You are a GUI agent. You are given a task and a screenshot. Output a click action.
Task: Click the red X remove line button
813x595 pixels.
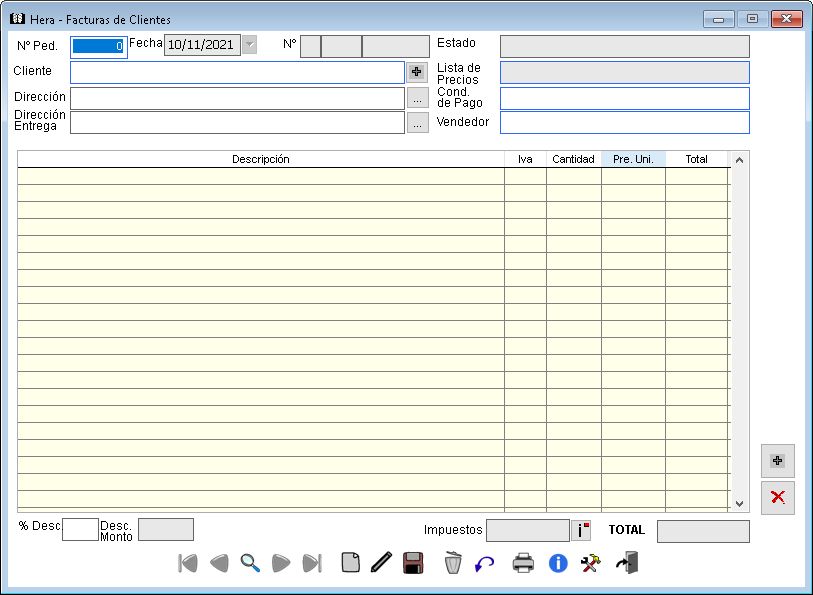pos(777,497)
